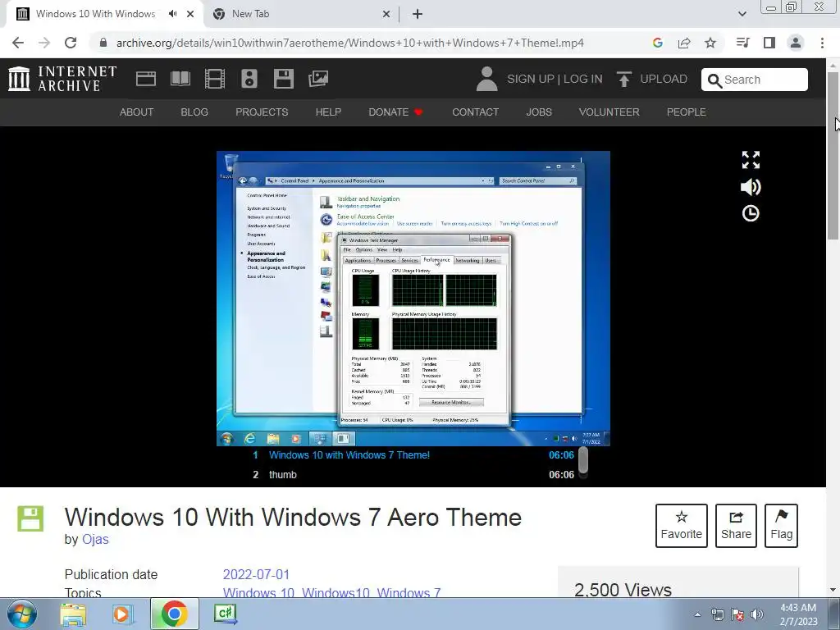Open the Texts book icon
This screenshot has height=630, width=840.
coord(180,79)
